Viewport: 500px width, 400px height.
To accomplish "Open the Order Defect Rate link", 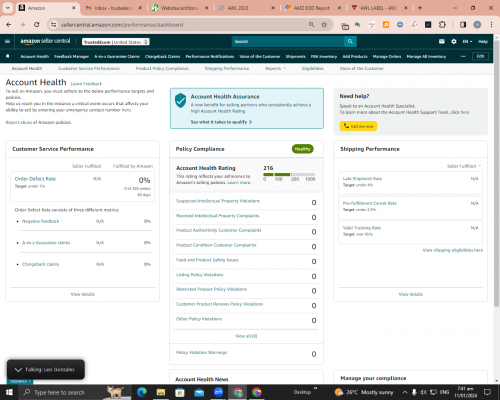I will pos(35,179).
